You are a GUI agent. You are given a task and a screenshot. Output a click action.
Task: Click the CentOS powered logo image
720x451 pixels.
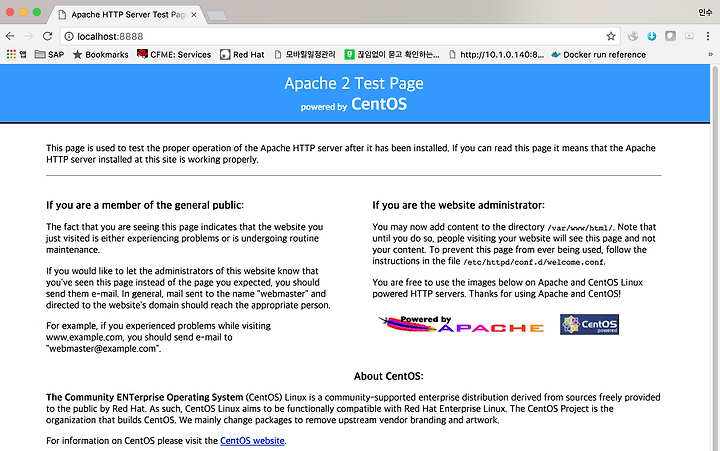click(589, 324)
